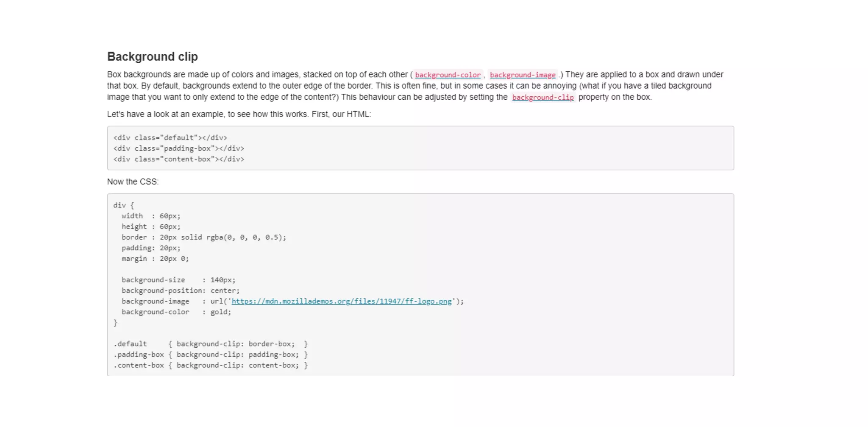Viewport: 868px width, 427px height.
Task: Click the Background clip heading
Action: coord(153,56)
